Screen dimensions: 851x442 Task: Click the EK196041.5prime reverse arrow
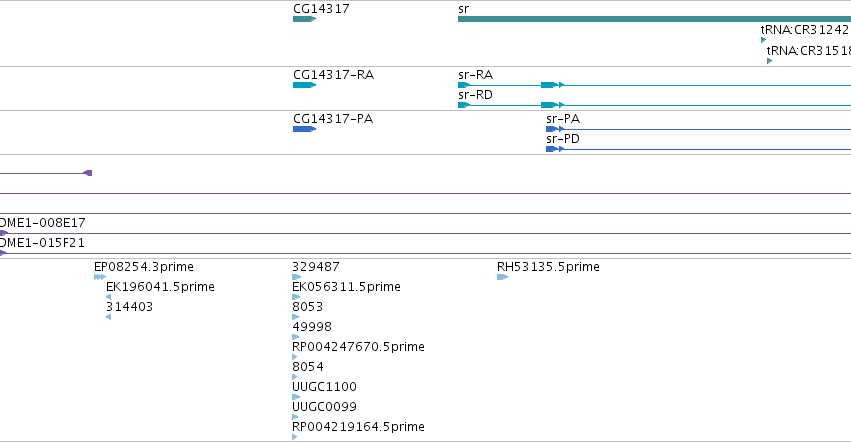109,297
